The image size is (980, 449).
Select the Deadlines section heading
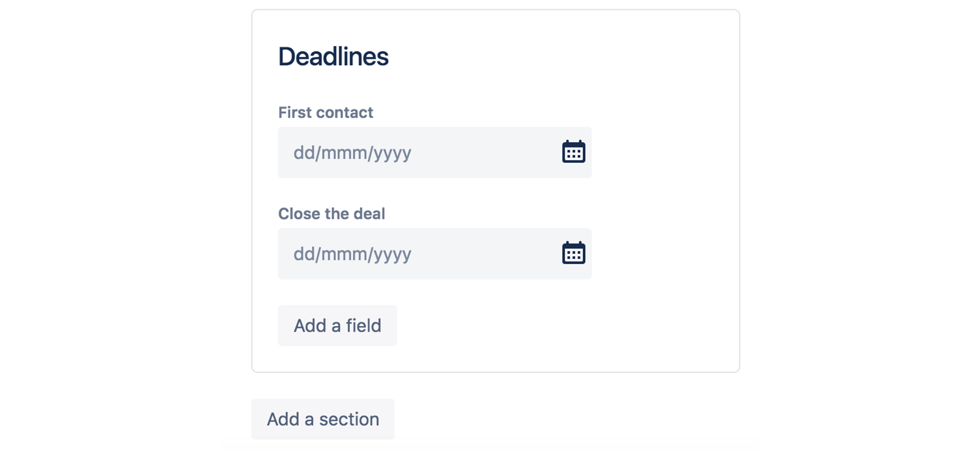[333, 56]
